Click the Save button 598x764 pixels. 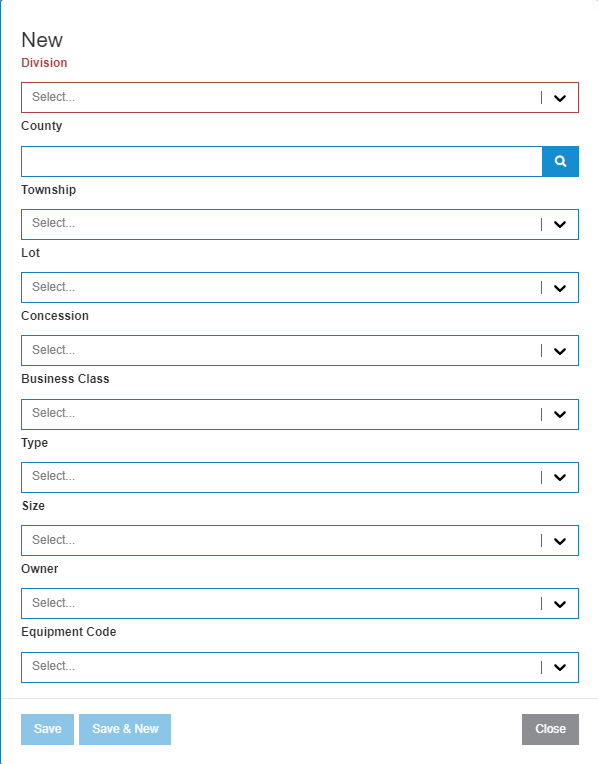tap(47, 729)
